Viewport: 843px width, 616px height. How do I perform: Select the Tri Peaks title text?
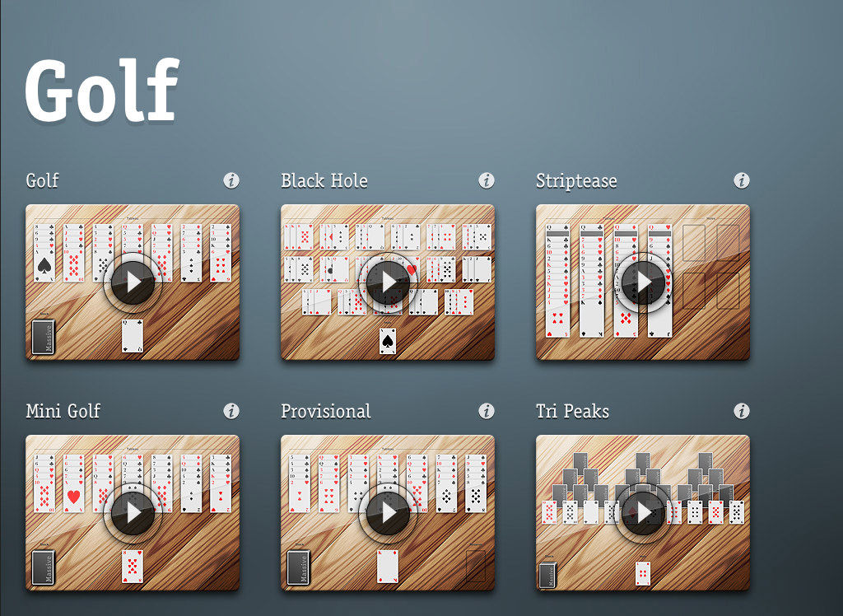click(573, 412)
